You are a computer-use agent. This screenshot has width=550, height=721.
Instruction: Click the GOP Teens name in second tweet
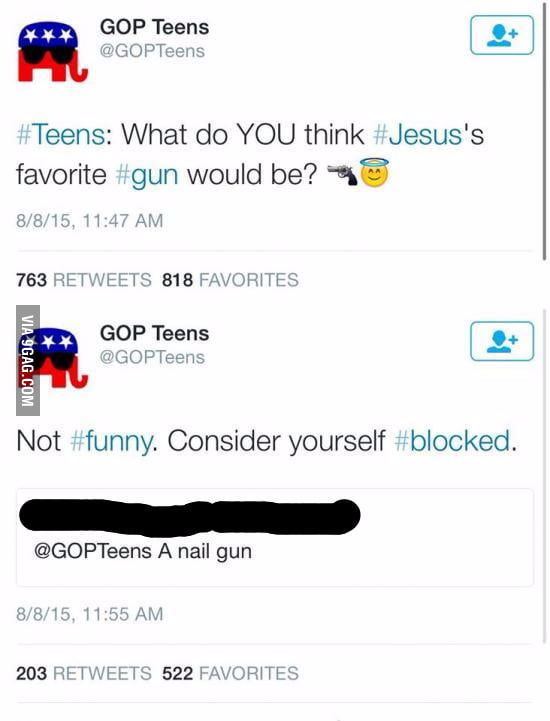(x=155, y=333)
